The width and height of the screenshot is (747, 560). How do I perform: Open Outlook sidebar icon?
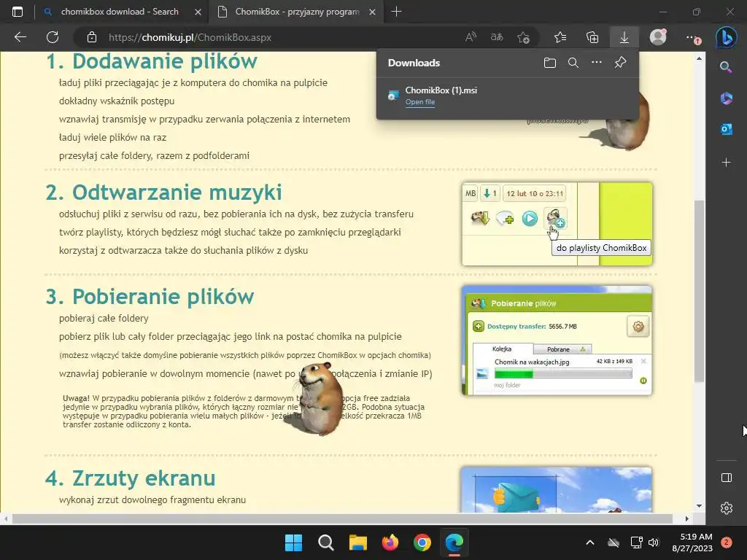726,129
